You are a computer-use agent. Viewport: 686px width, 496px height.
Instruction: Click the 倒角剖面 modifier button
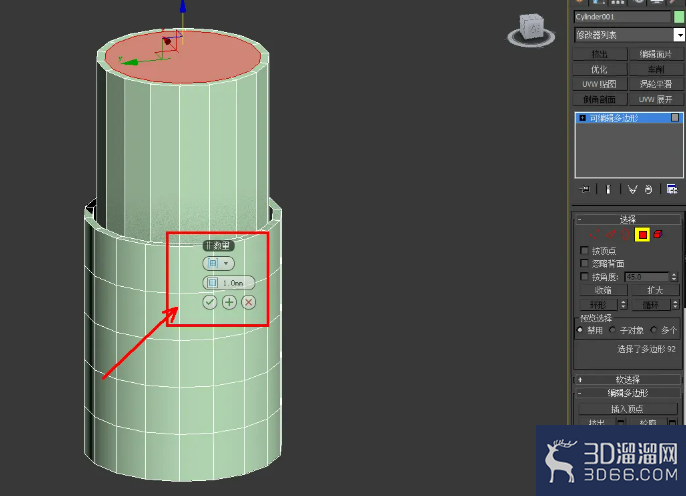[x=599, y=99]
